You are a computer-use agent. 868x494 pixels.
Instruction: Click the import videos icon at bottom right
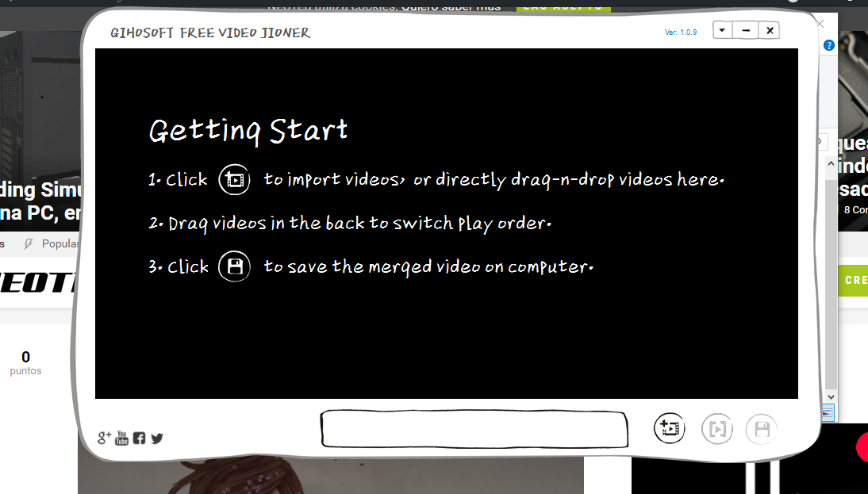[x=670, y=428]
